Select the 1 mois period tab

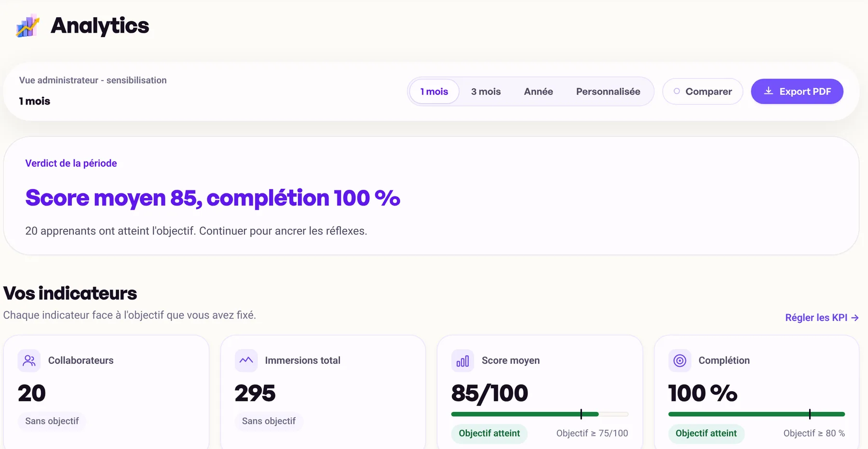coord(434,92)
